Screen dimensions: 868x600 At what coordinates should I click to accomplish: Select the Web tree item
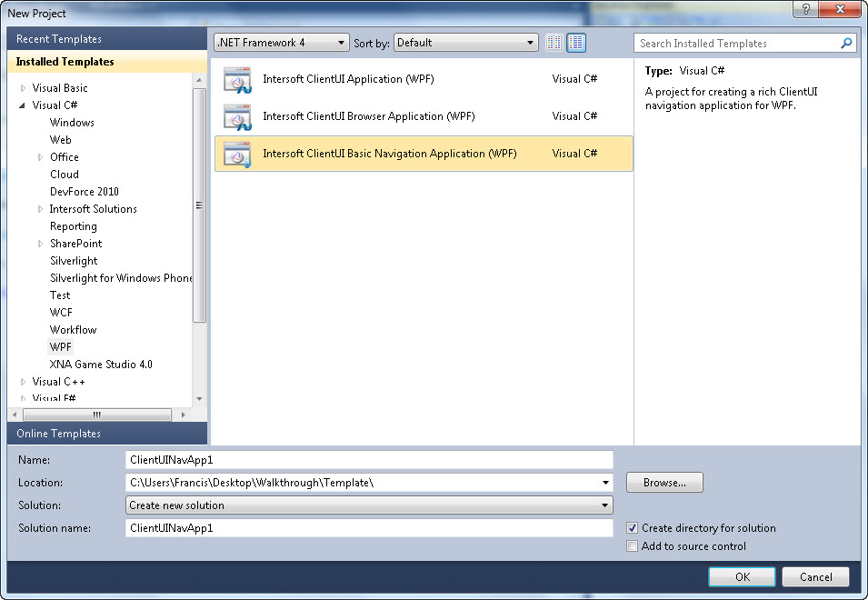(x=60, y=140)
